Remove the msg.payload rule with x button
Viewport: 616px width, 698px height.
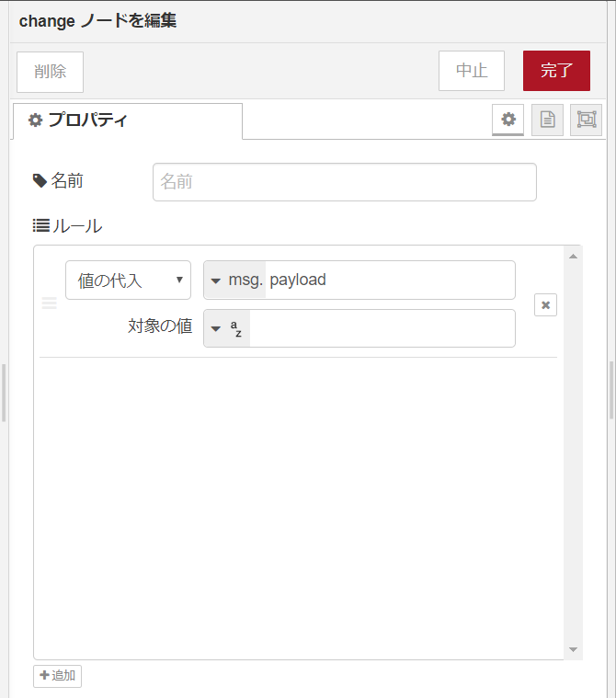546,305
